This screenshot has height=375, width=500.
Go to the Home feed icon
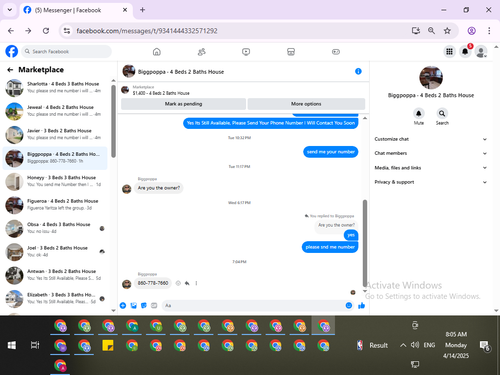click(x=157, y=52)
